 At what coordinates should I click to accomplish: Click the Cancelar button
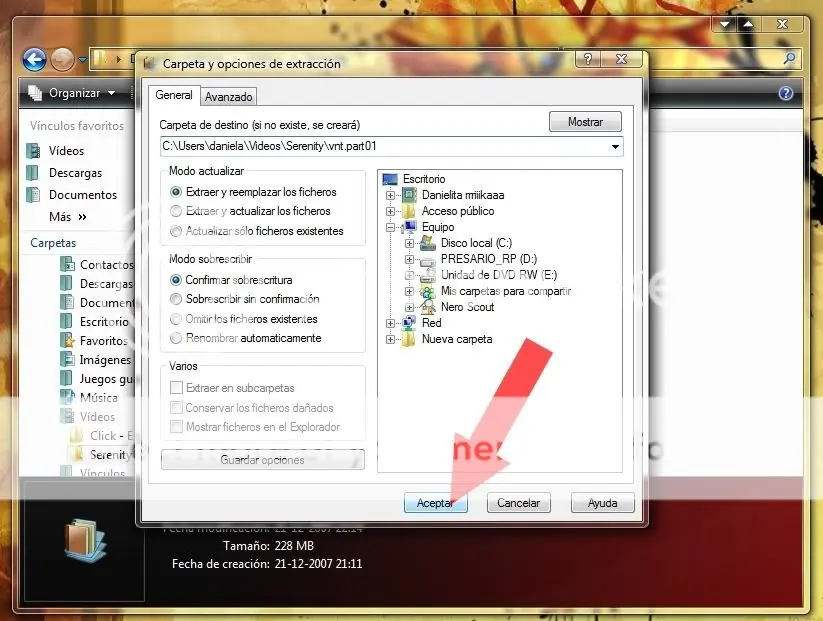[x=519, y=503]
